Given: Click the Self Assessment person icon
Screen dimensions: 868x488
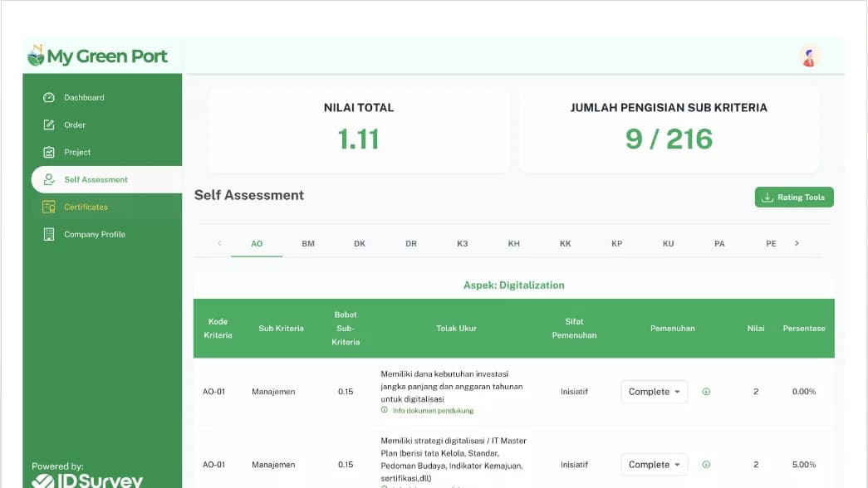Looking at the screenshot, I should point(49,179).
